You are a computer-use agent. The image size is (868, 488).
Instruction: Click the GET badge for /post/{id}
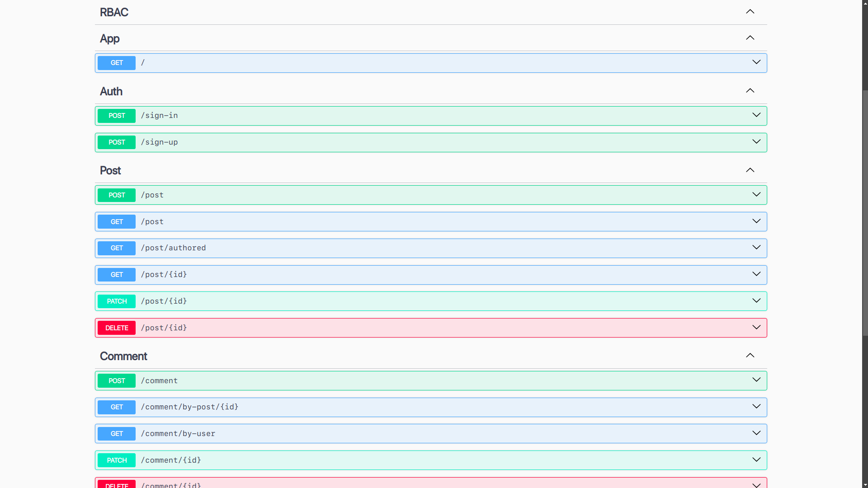tap(117, 275)
